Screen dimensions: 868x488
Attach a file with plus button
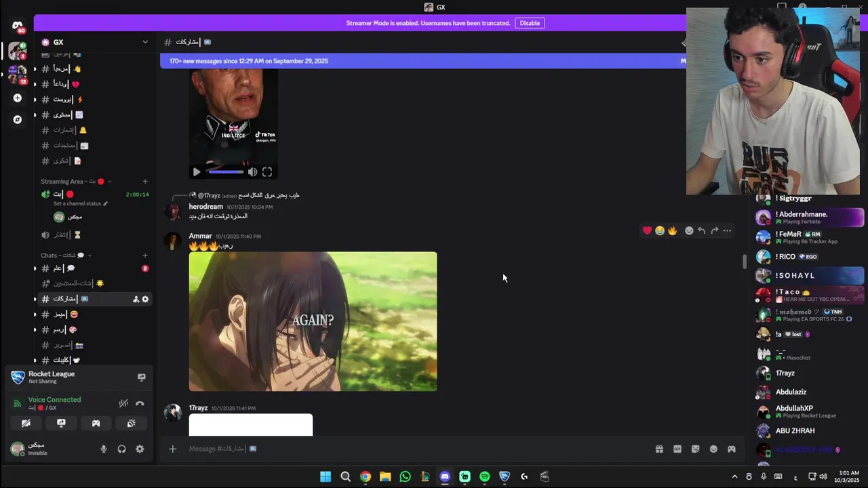point(172,449)
